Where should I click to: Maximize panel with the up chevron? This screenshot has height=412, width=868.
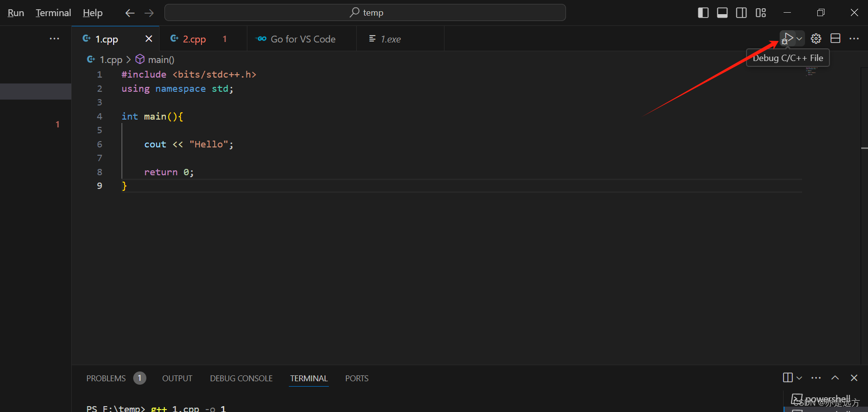[835, 378]
